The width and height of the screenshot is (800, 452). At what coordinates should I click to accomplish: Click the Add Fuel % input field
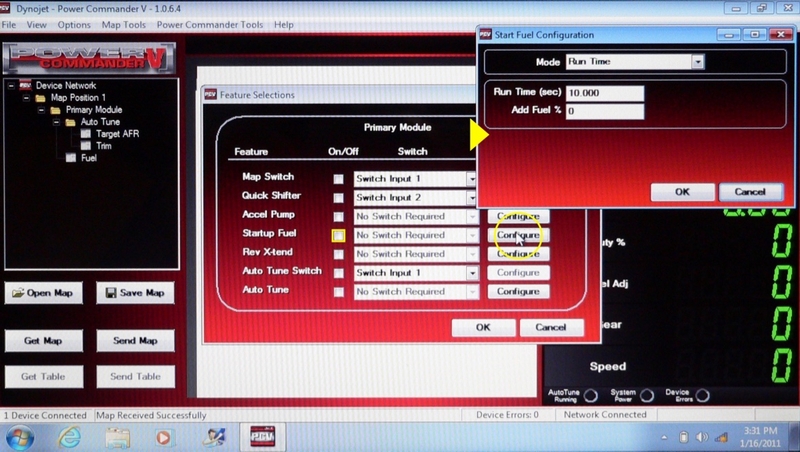[604, 111]
